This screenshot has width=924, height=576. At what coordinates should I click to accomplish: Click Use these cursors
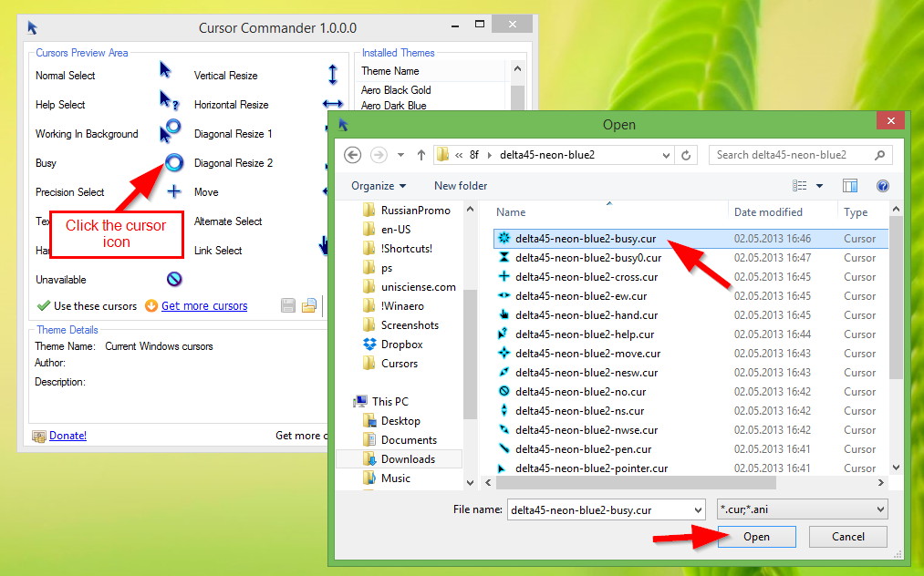pos(87,305)
